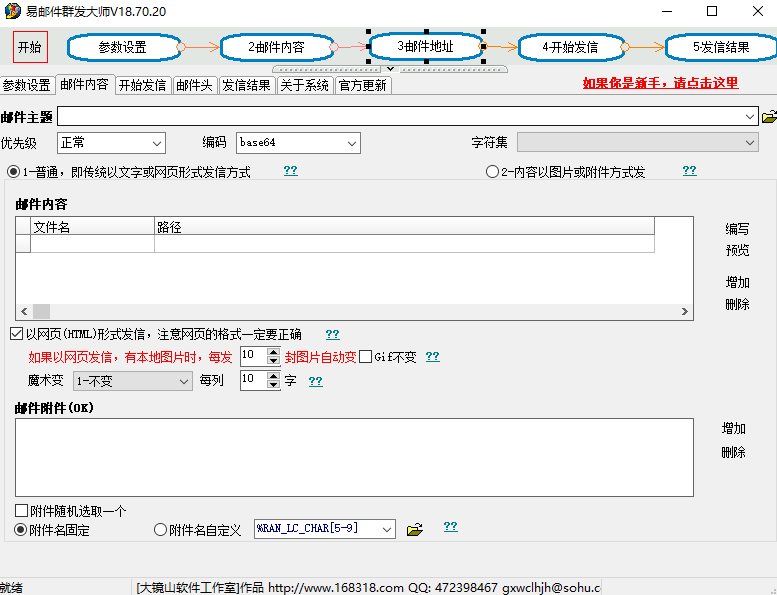Open ?? help link beside 1-普通 option

[290, 171]
